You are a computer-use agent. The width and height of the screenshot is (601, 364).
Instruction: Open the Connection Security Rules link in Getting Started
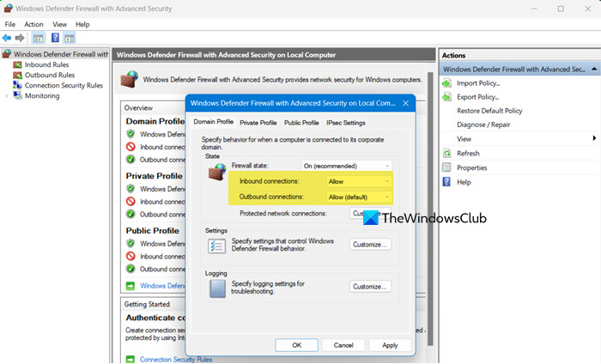175,360
